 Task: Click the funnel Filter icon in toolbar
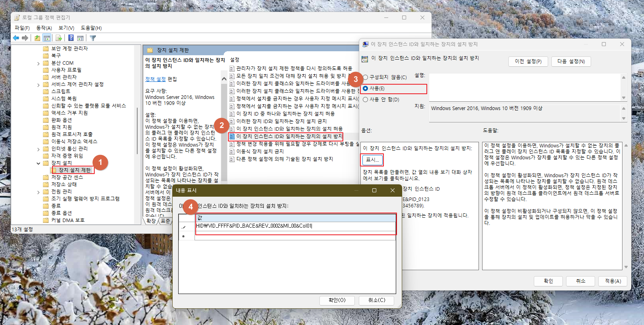tap(93, 38)
